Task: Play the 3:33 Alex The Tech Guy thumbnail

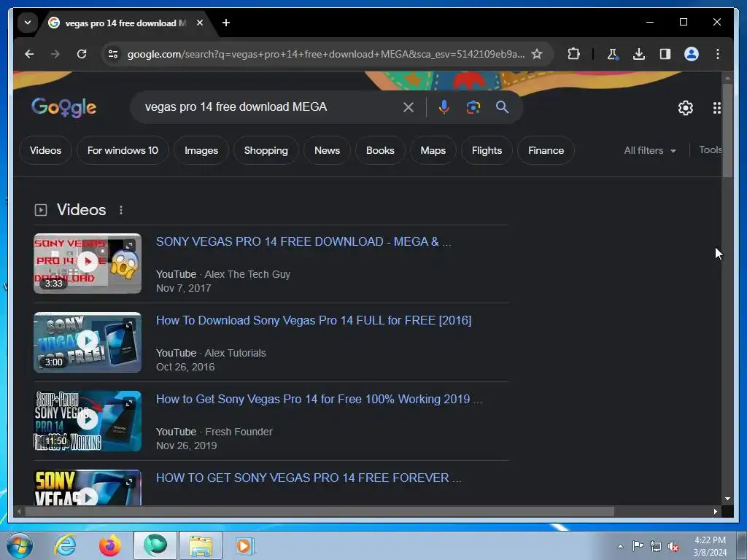Action: click(88, 263)
